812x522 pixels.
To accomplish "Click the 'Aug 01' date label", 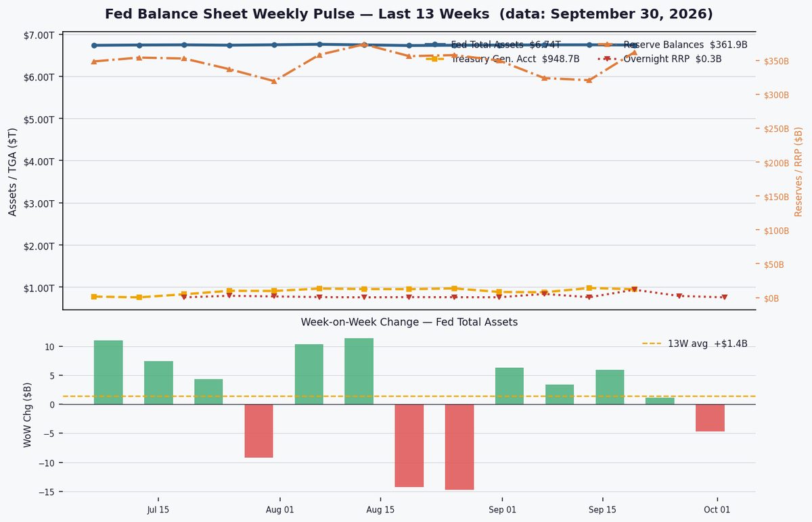I will tap(280, 510).
